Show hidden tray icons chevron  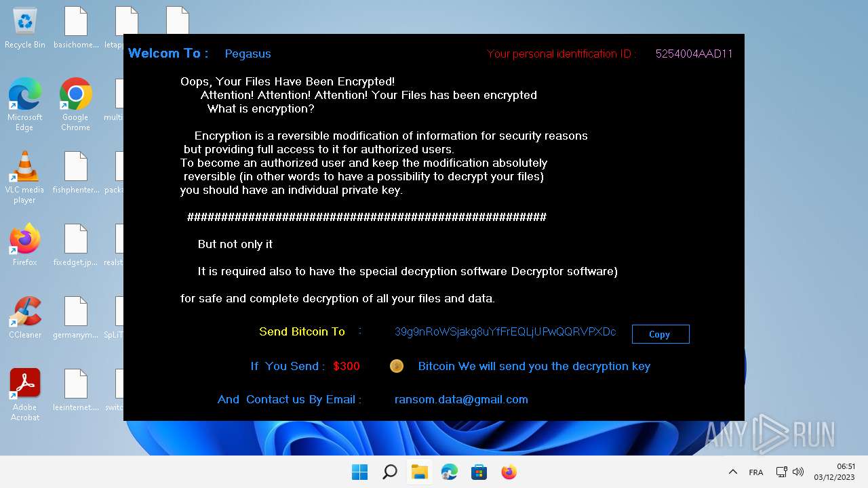point(732,472)
